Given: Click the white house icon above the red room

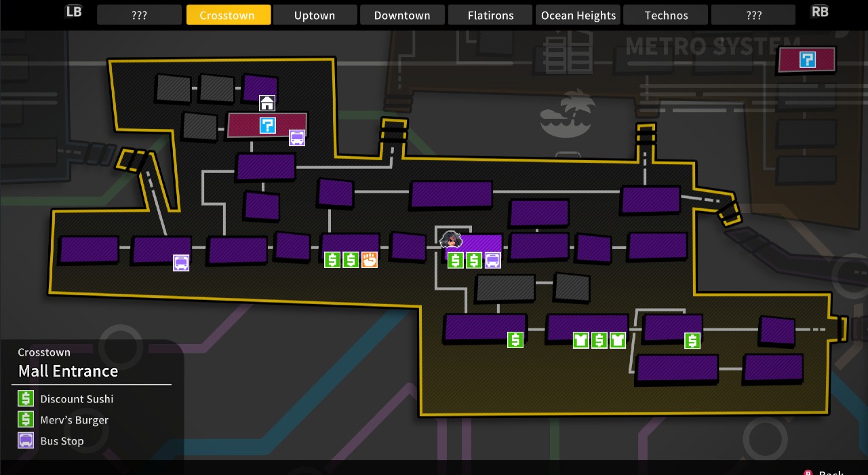Looking at the screenshot, I should pyautogui.click(x=267, y=103).
